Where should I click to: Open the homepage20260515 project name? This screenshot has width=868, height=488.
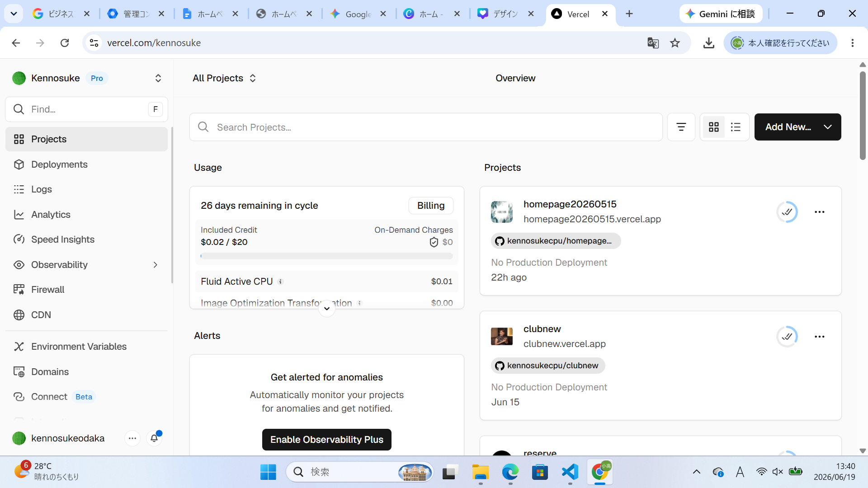click(570, 204)
